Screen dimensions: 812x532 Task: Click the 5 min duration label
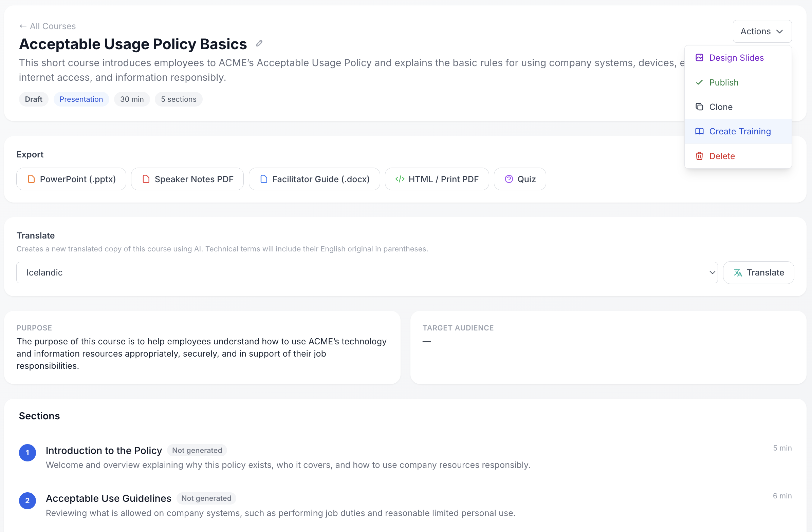point(782,448)
